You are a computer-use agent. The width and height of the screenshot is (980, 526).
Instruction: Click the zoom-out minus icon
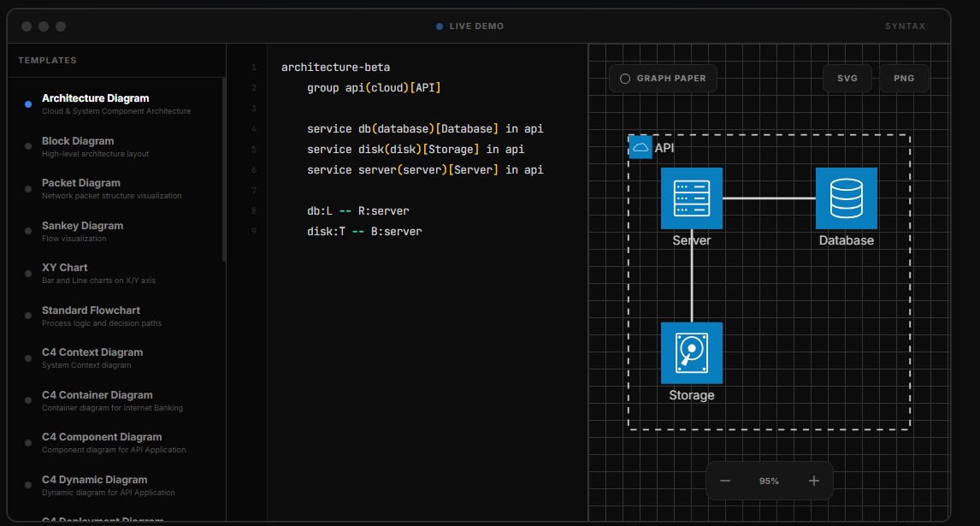tap(724, 480)
